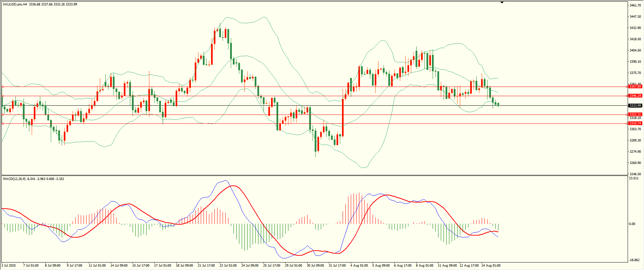Click the 25 Jul 17:00 time label
Screen dimensions: 644x270
[272, 266]
